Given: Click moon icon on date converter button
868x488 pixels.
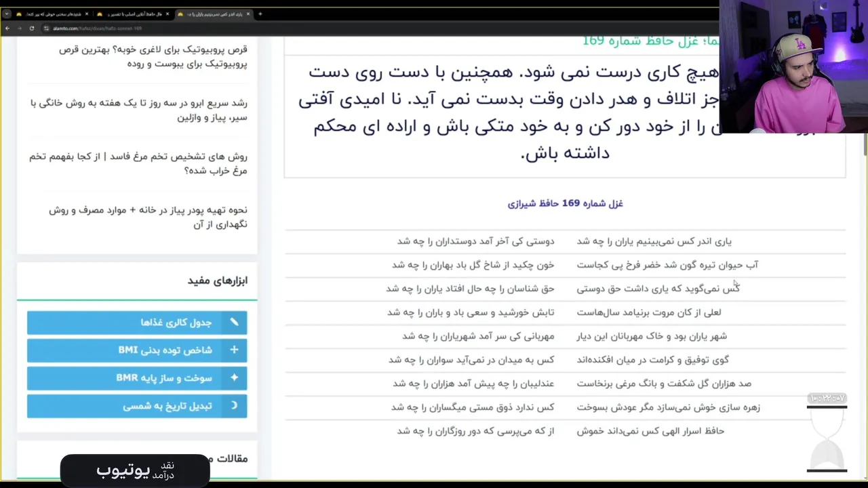Looking at the screenshot, I should tap(234, 405).
